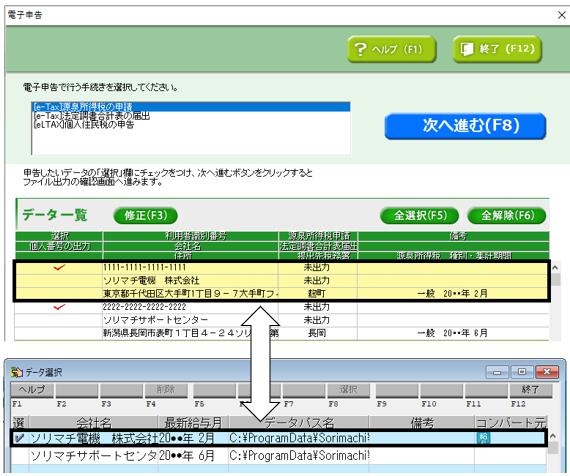
Task: Click 長岡 tax office cell
Action: pos(317,333)
